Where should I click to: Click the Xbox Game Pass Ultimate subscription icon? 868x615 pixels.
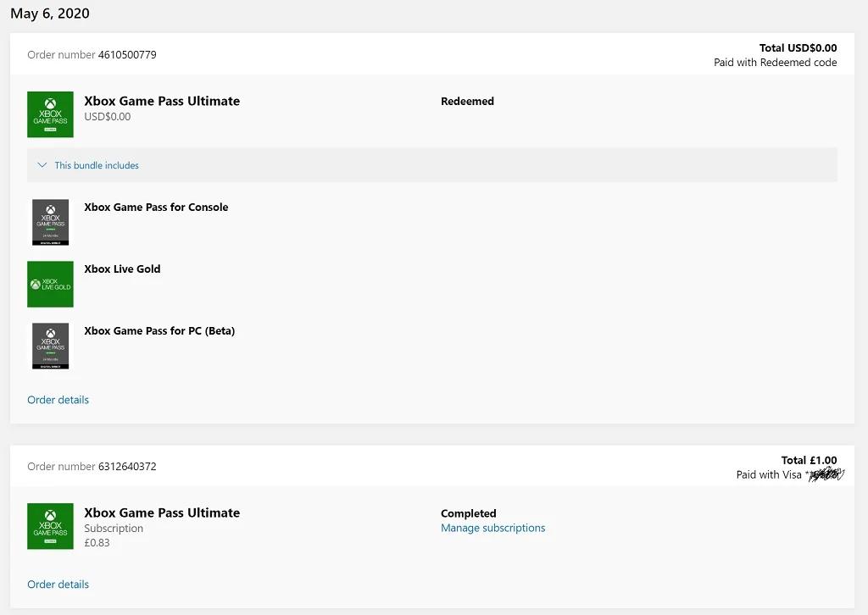pyautogui.click(x=50, y=526)
